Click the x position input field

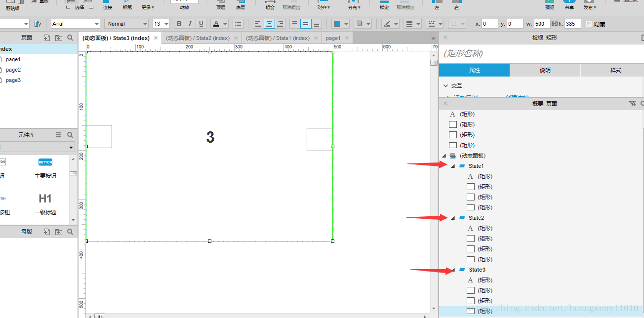click(x=489, y=24)
